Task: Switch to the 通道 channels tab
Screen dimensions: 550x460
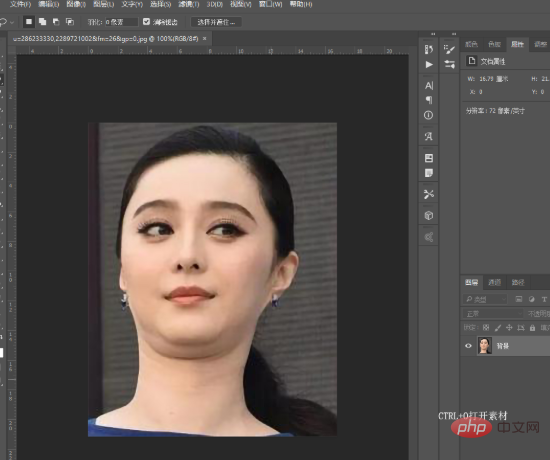Action: tap(494, 282)
